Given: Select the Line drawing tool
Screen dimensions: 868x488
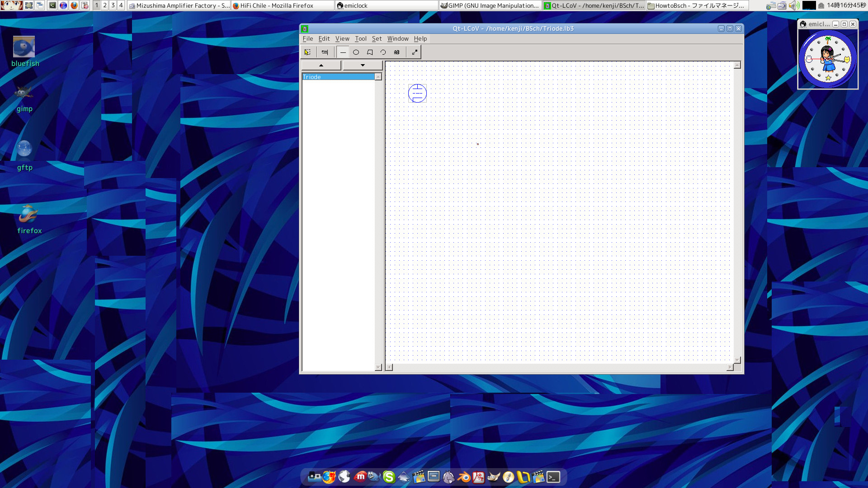Looking at the screenshot, I should tap(343, 52).
